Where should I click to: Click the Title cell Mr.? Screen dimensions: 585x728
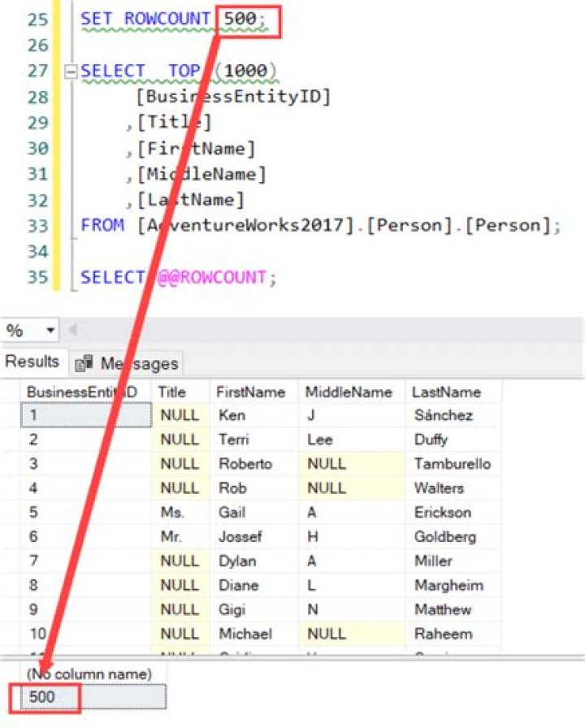tap(180, 537)
